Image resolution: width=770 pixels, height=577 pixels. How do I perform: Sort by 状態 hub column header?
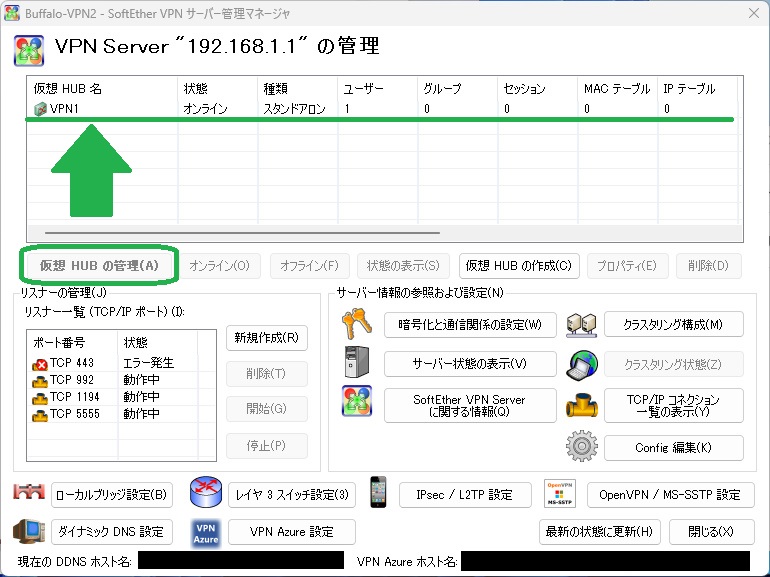coord(218,88)
